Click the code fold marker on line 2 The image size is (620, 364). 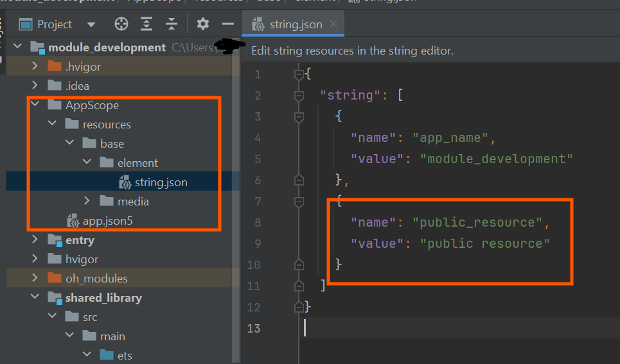(298, 96)
